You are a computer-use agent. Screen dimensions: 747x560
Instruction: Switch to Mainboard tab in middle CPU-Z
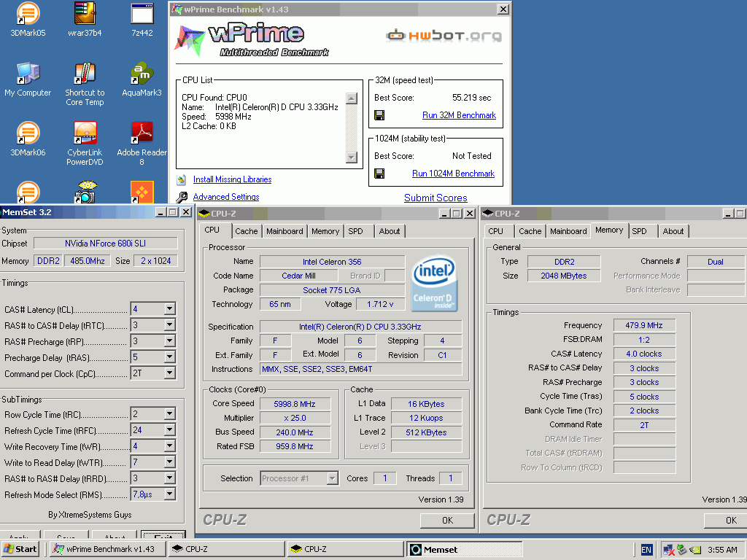[285, 231]
